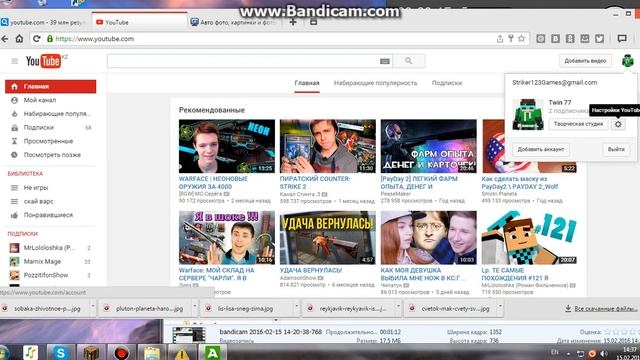Open the КАК МОЯ ДЕВУШКА ВЫБИЛА video title
This screenshot has width=640, height=360.
coord(422,274)
